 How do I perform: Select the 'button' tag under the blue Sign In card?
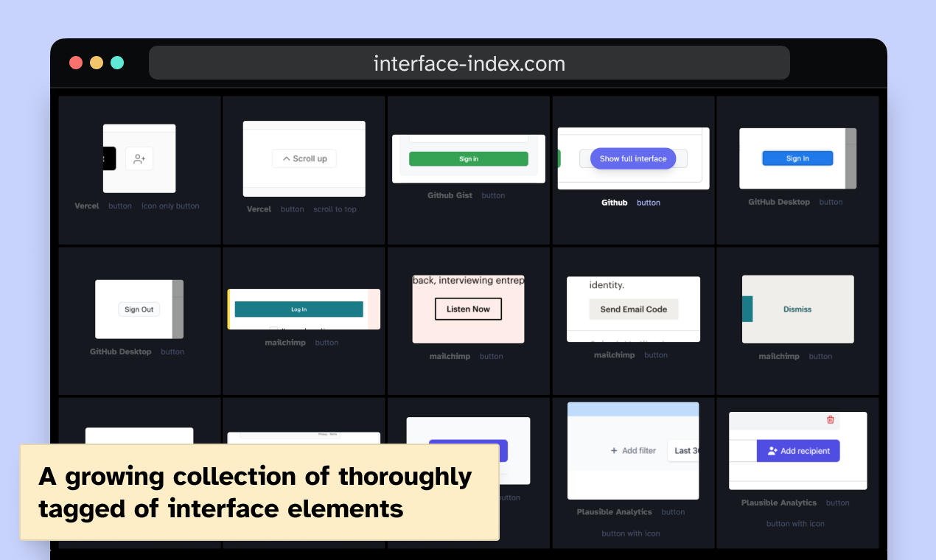click(831, 202)
